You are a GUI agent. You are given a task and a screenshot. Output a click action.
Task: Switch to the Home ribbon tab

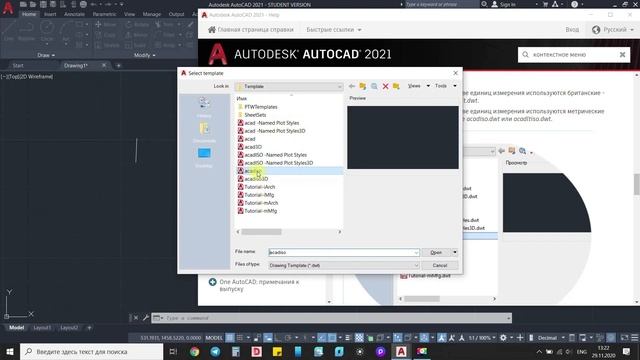click(x=29, y=14)
